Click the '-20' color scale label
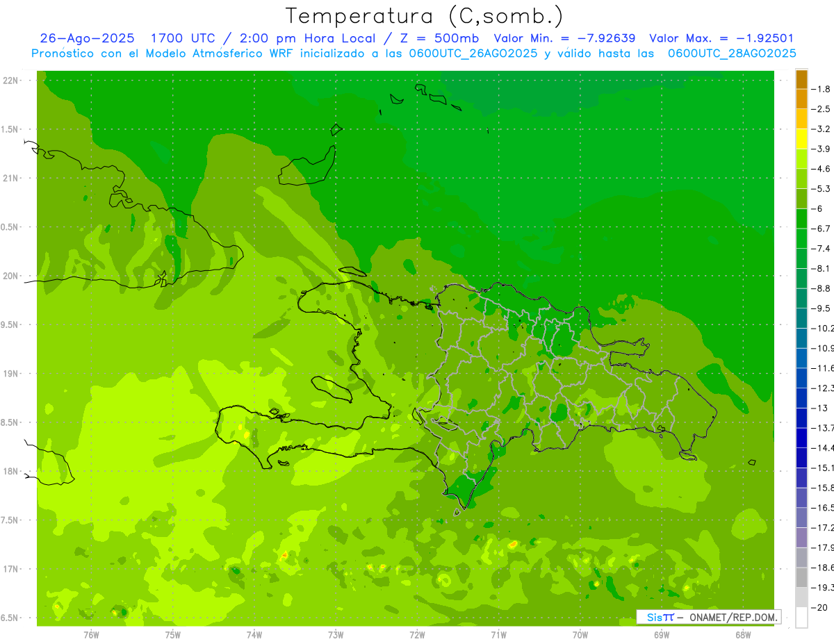 point(819,607)
